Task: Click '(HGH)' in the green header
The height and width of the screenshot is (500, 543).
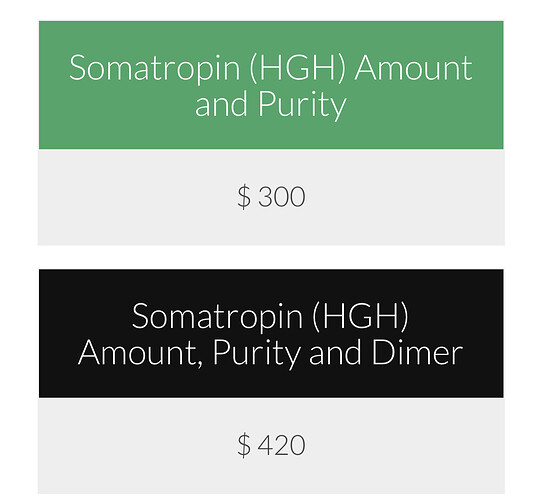Action: tap(298, 69)
